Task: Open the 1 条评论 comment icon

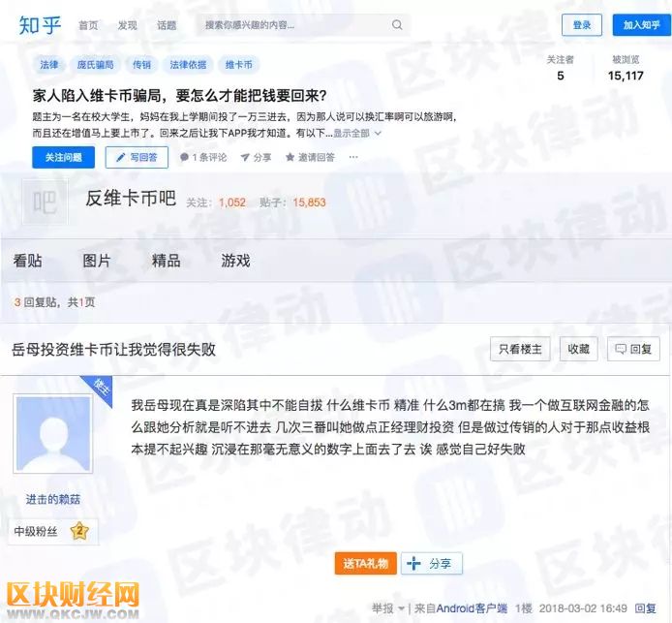Action: [184, 157]
